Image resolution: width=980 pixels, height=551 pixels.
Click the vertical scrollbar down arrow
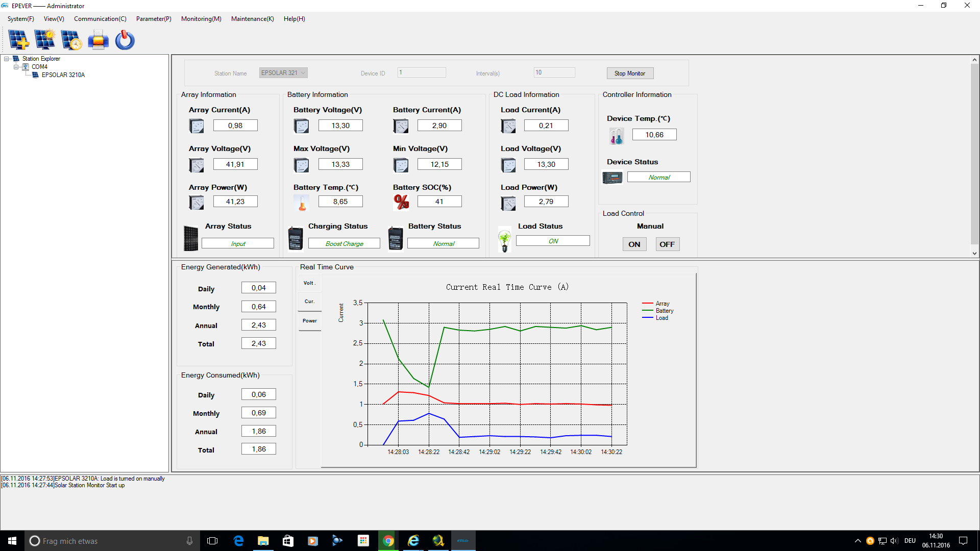[x=974, y=253]
